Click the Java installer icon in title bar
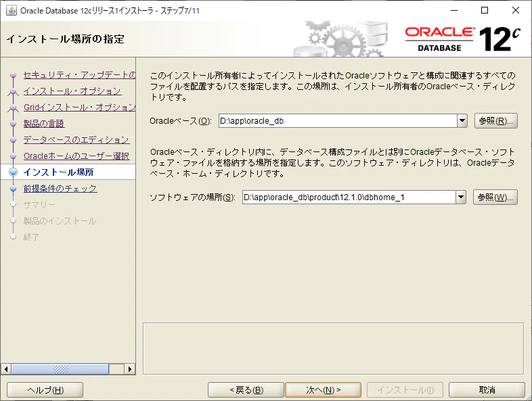 coord(12,11)
